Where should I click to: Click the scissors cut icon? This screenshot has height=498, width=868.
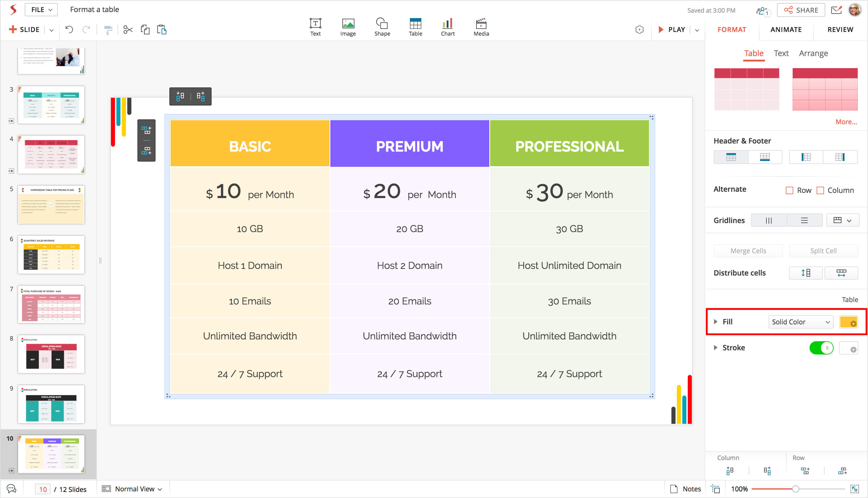click(128, 30)
